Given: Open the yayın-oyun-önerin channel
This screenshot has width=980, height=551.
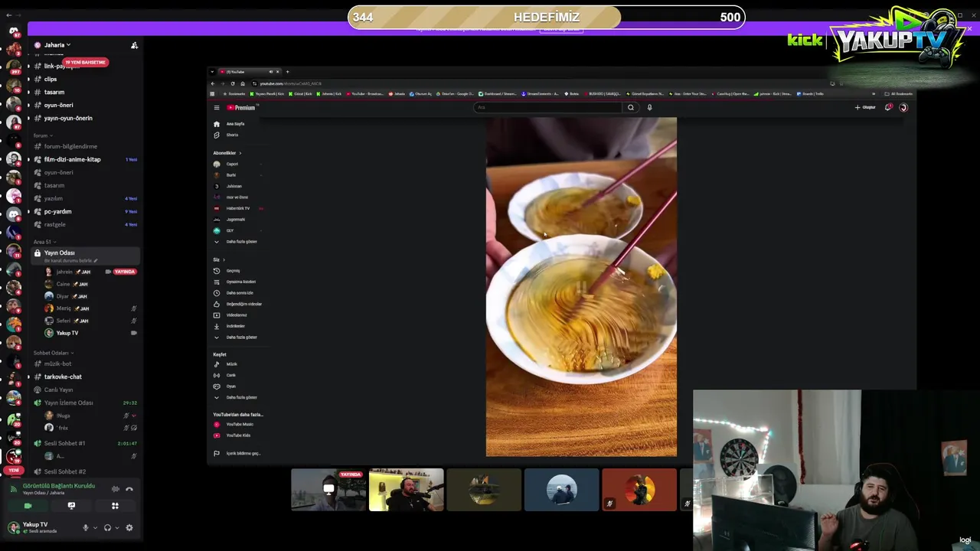Looking at the screenshot, I should tap(68, 118).
